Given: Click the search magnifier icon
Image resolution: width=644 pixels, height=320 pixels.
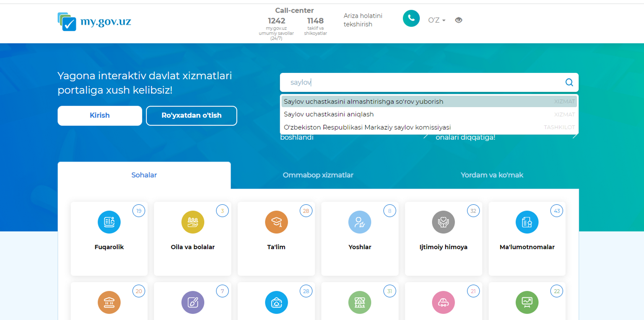Looking at the screenshot, I should [x=569, y=82].
